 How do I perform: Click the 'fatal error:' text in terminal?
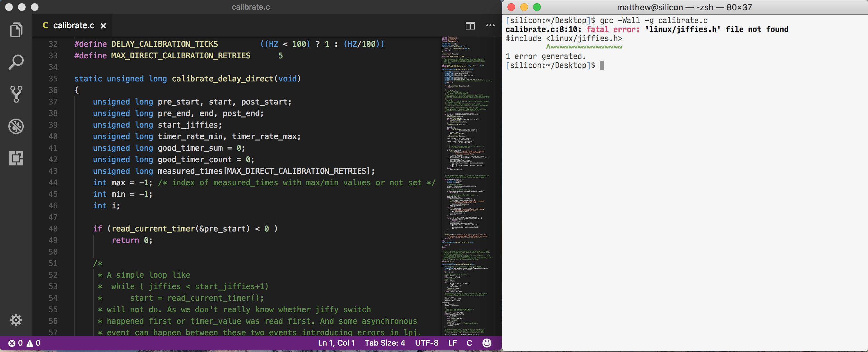[x=613, y=29]
